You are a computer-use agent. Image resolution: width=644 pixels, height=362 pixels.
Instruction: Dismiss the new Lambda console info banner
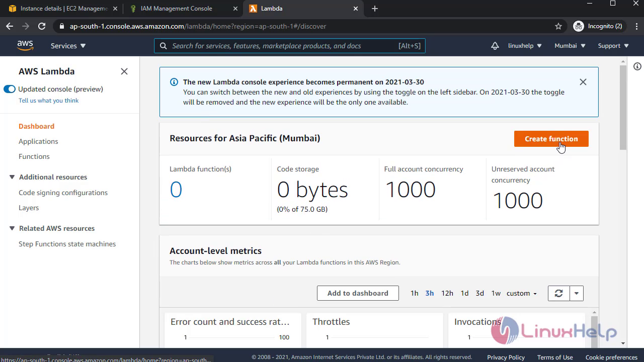[583, 82]
